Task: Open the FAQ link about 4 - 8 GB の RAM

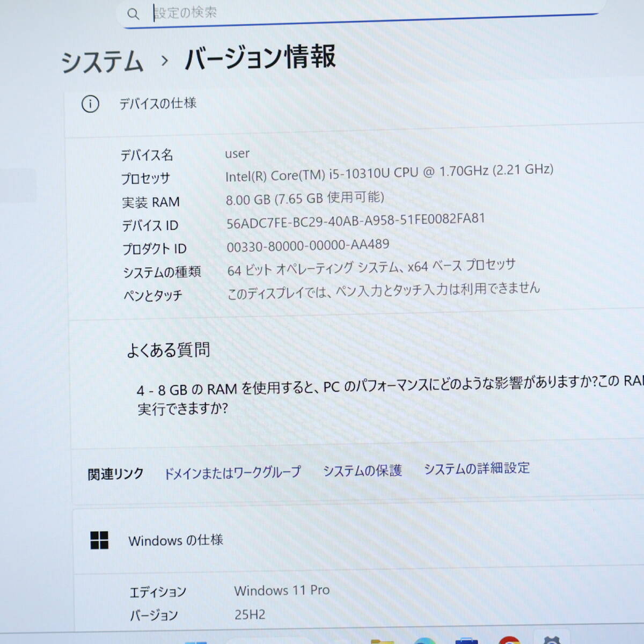Action: click(390, 396)
